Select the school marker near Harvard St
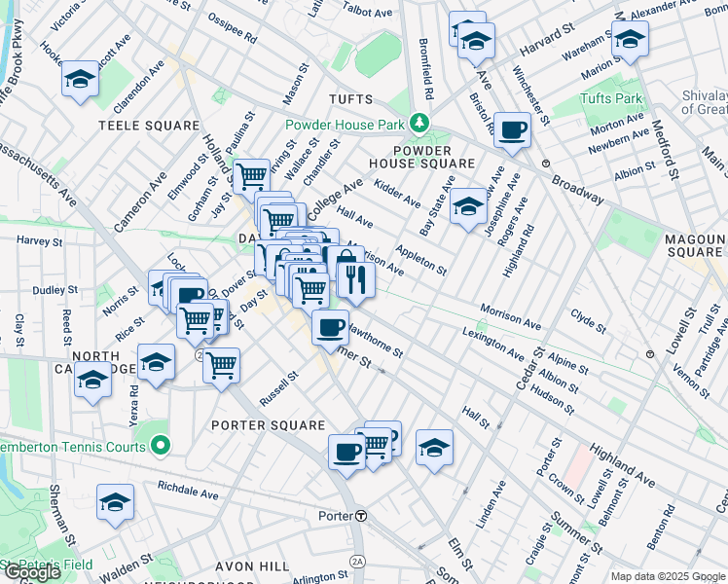The width and height of the screenshot is (728, 584). (476, 46)
